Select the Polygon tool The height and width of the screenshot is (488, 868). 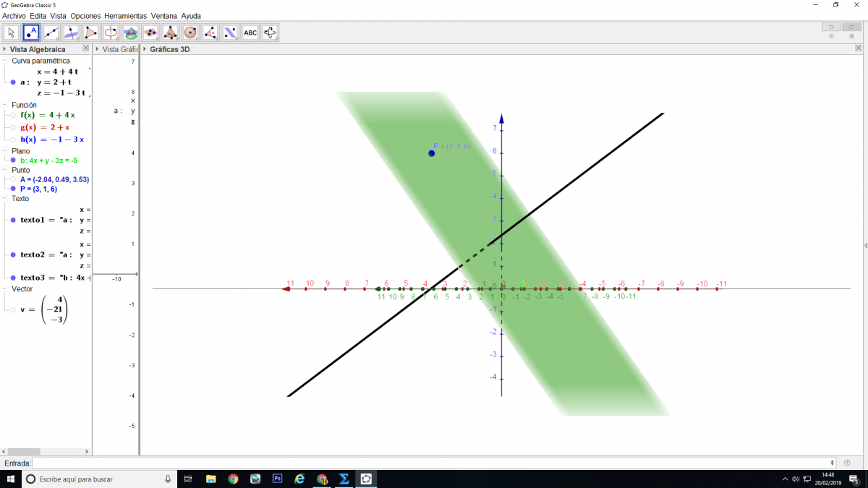coord(90,33)
